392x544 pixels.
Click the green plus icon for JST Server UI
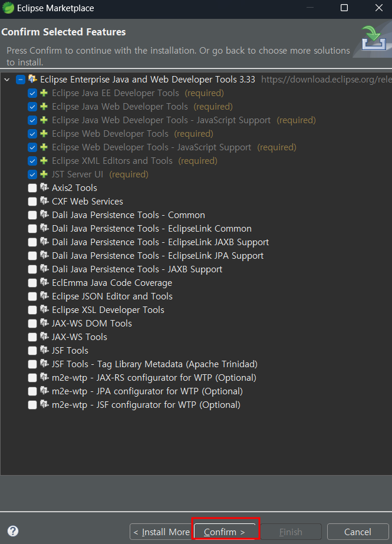[x=44, y=174]
